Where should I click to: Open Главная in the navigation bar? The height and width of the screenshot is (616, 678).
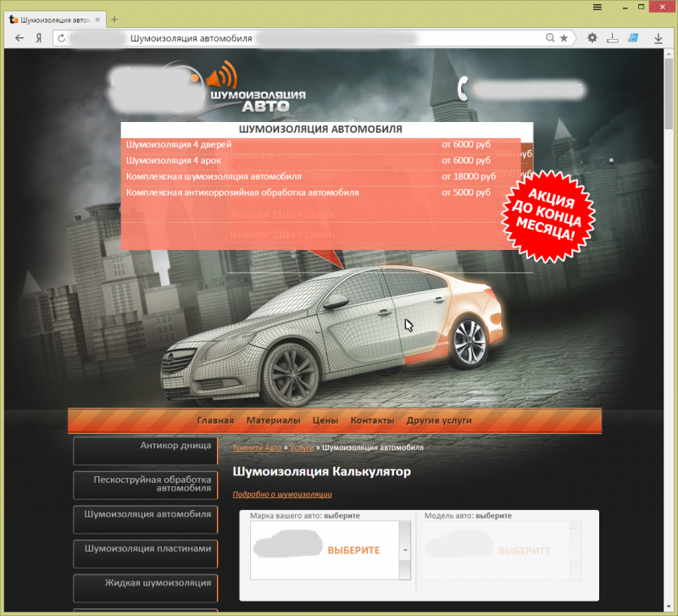coord(215,420)
